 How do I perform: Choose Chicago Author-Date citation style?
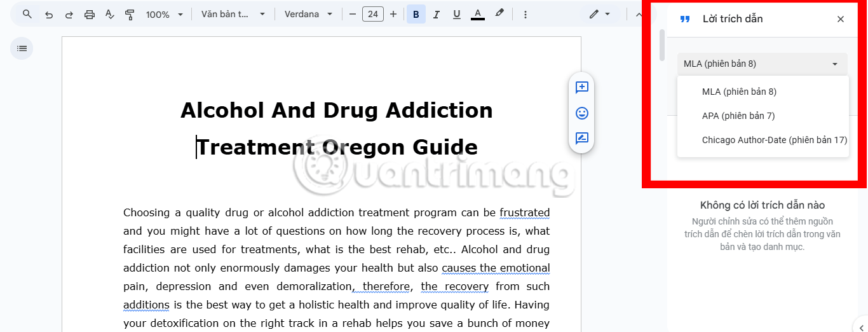click(774, 140)
